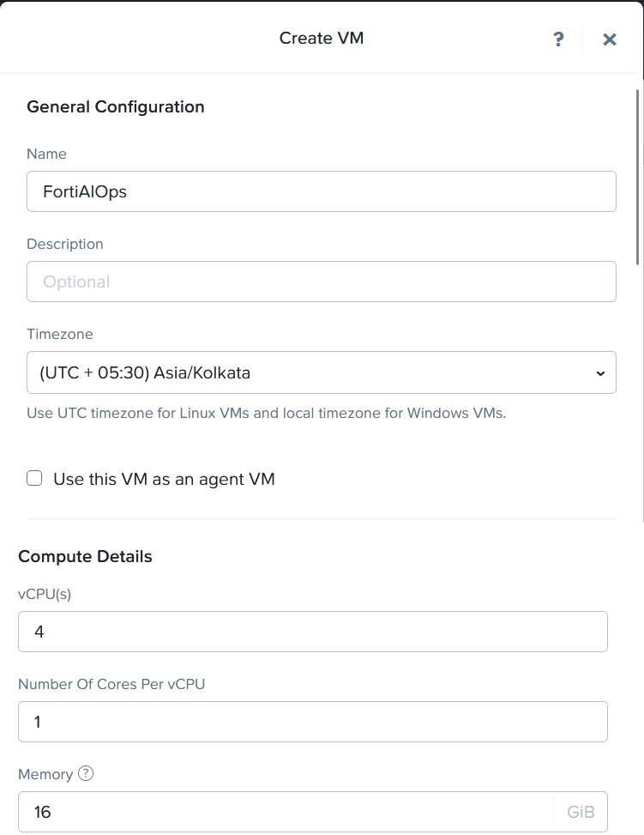Click the dialog's vertical scrollbar
The height and width of the screenshot is (835, 644).
tap(638, 176)
